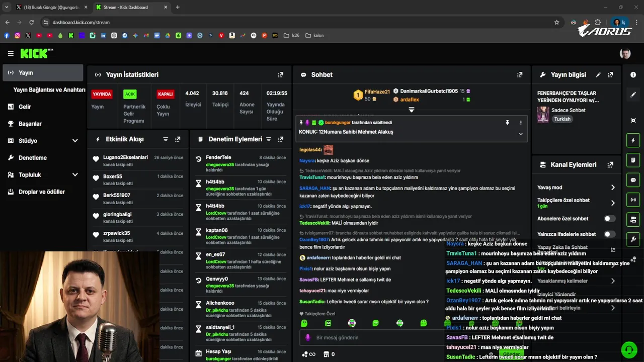Select the FenderTele moderation entry
The image size is (644, 362).
pos(240,164)
